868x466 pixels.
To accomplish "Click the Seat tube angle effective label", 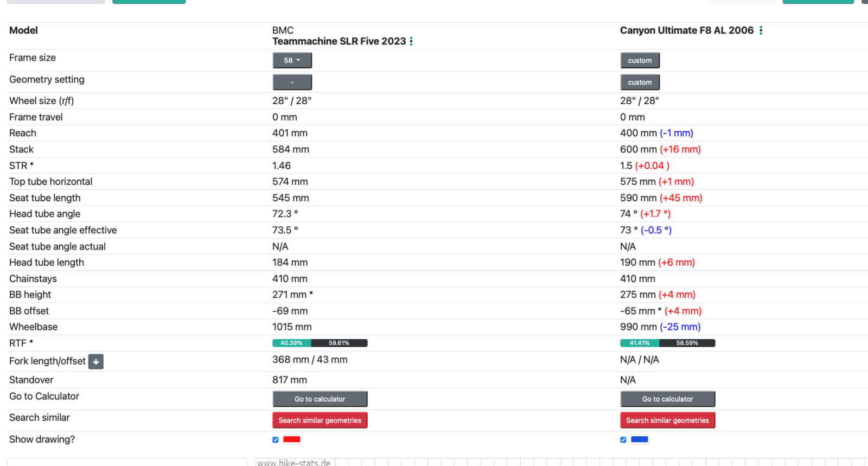I will [x=63, y=230].
